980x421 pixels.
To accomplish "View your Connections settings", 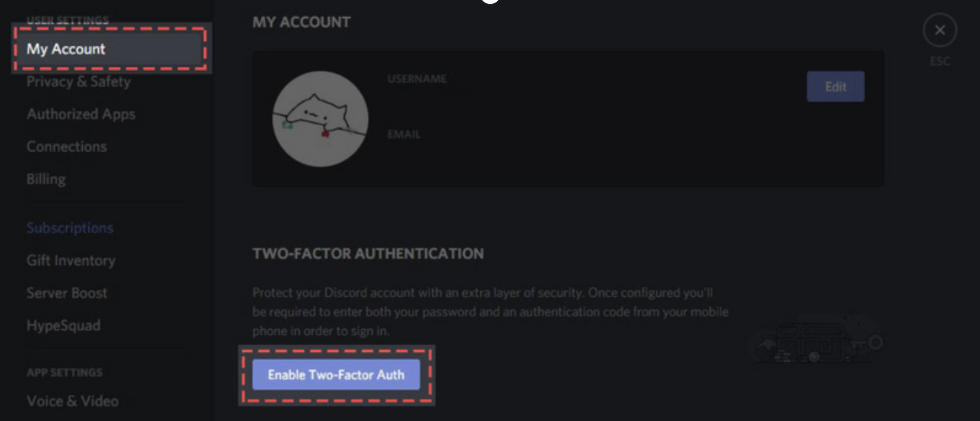I will tap(67, 146).
